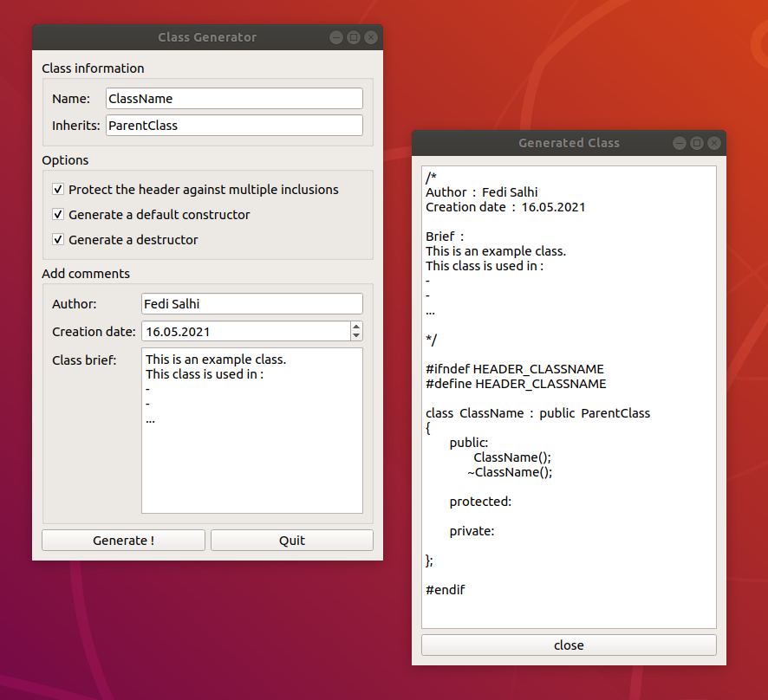Viewport: 768px width, 700px height.
Task: Maximize the Generated Class window
Action: tap(697, 143)
